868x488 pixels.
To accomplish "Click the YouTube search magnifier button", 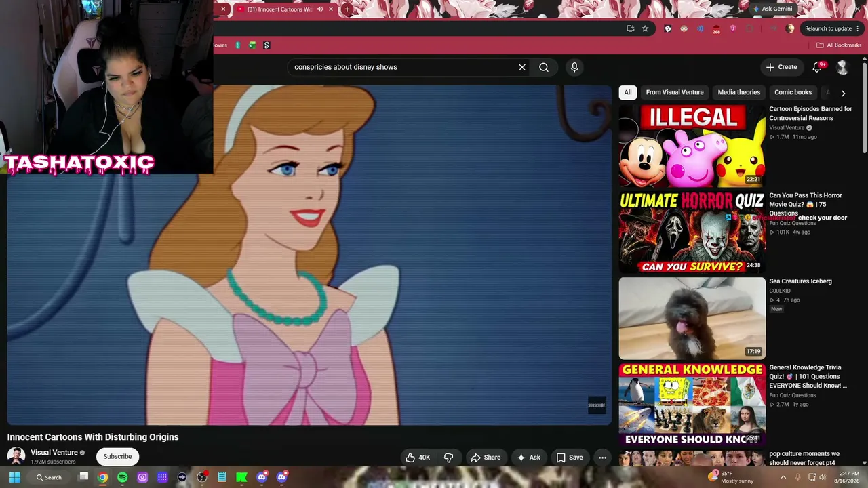I will tap(544, 67).
